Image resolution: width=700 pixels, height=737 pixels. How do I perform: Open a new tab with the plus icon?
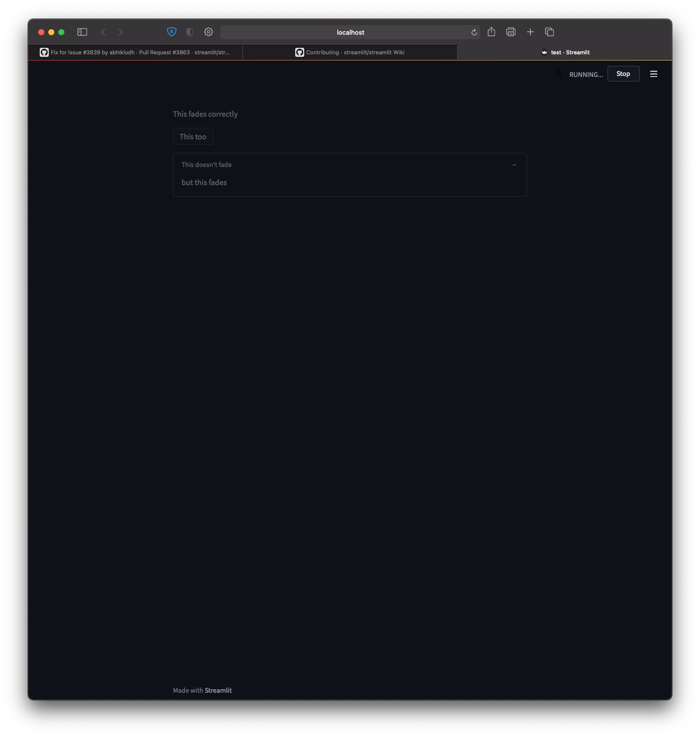530,32
